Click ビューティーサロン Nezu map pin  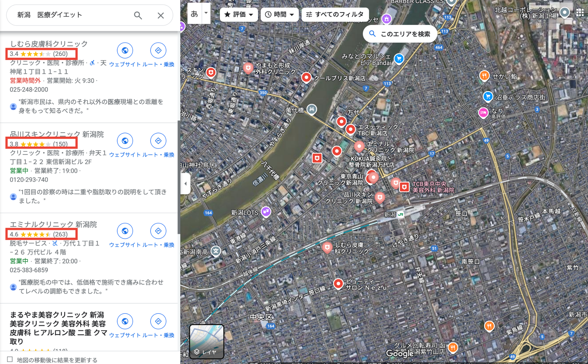339,284
